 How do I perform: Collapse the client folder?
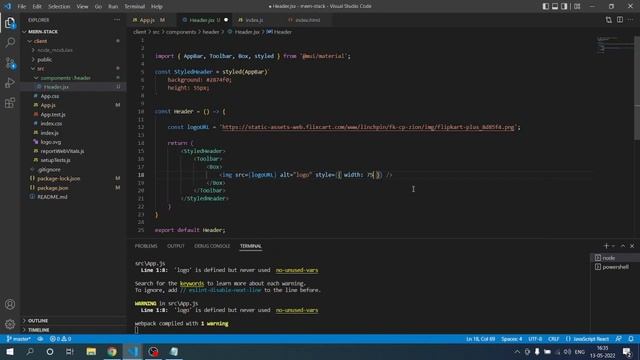(40, 41)
